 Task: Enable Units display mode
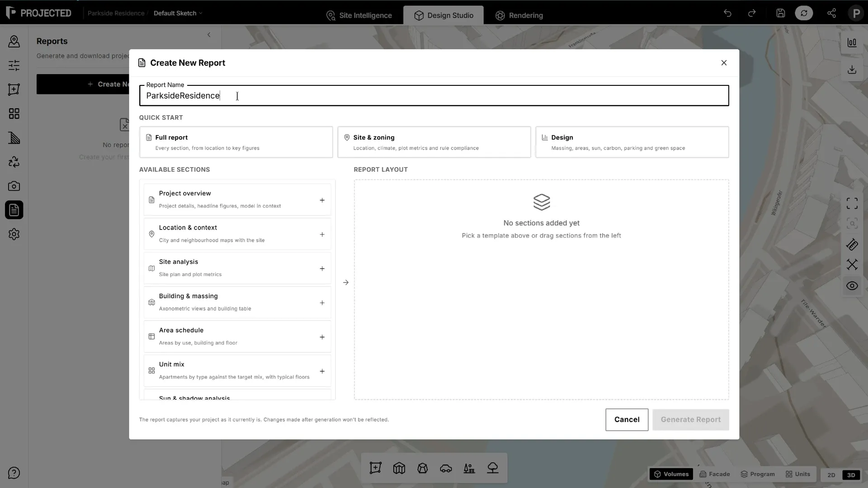pos(798,474)
